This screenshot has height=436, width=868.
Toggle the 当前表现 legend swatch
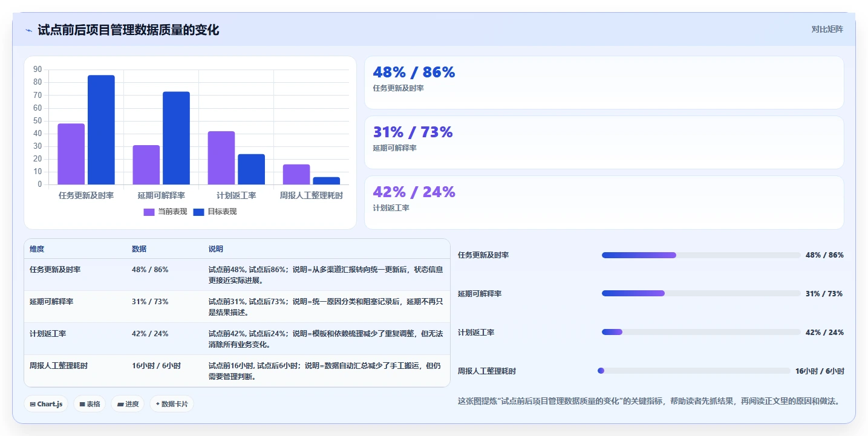click(149, 212)
